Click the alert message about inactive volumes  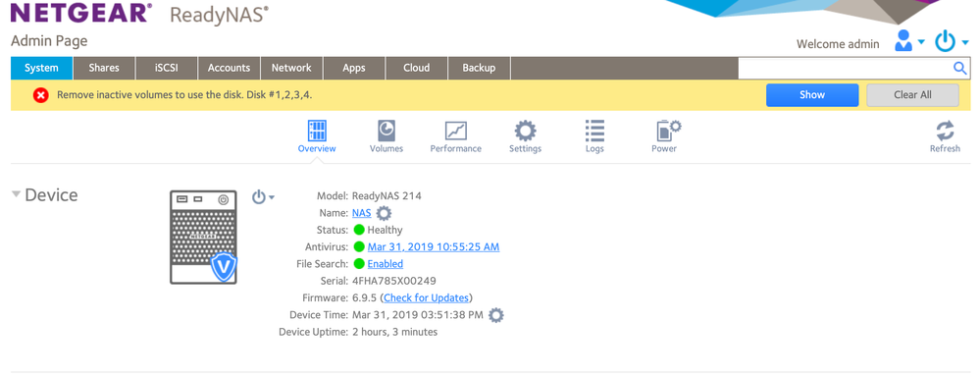185,95
